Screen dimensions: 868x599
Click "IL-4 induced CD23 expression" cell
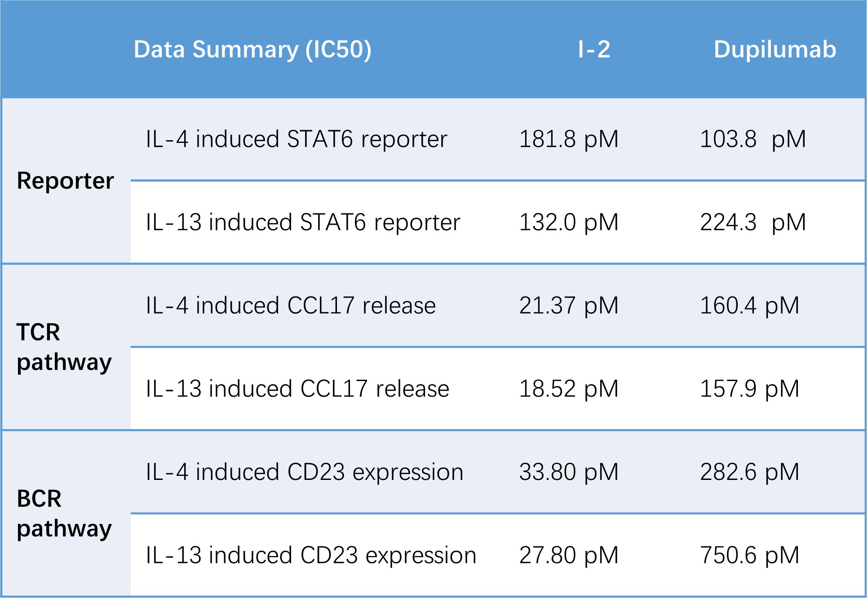click(x=304, y=472)
